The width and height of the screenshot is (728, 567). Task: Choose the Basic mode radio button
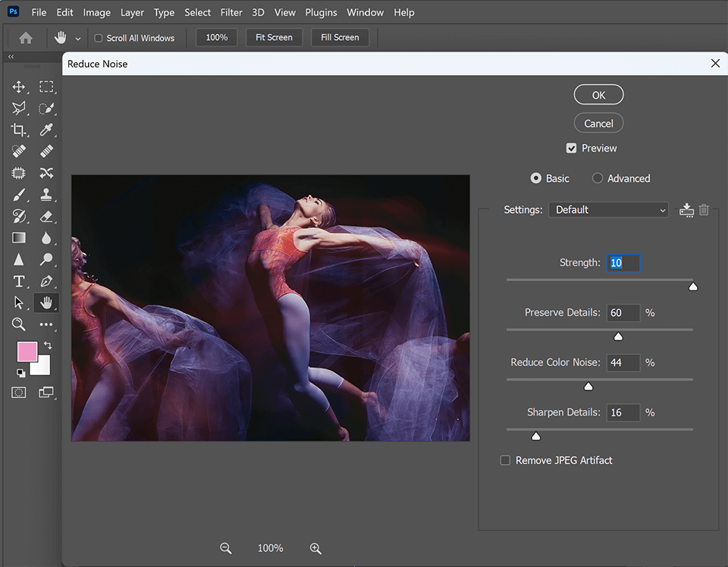536,178
